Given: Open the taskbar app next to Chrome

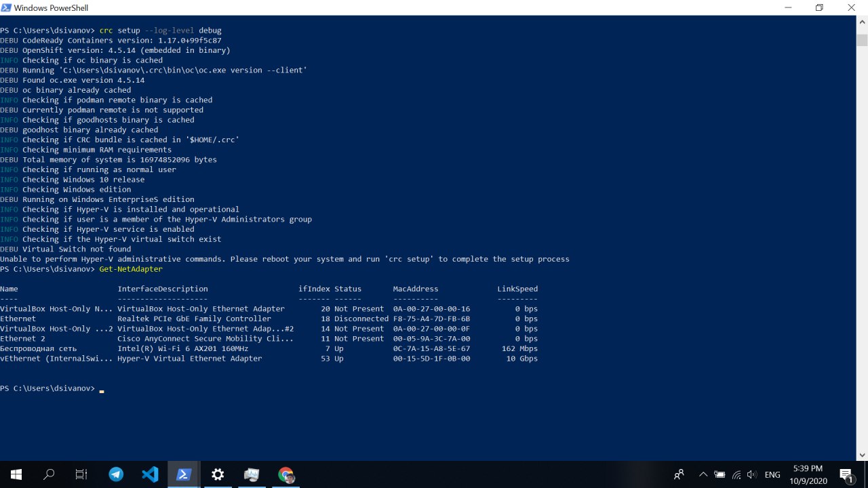Looking at the screenshot, I should click(252, 474).
